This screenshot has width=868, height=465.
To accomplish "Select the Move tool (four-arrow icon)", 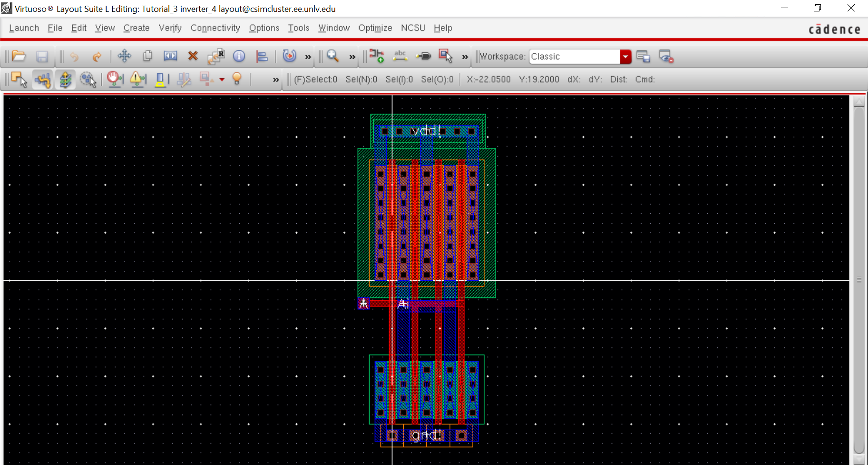I will (x=125, y=56).
